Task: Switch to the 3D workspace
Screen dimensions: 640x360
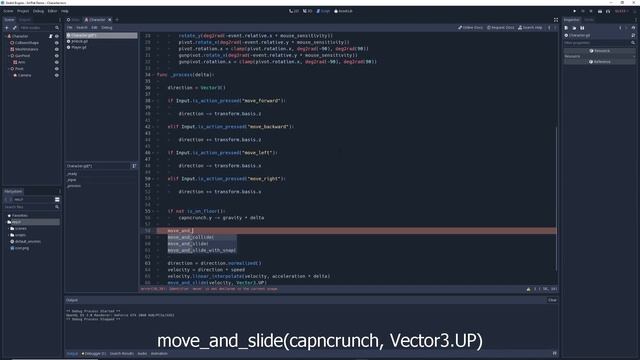Action: 308,11
